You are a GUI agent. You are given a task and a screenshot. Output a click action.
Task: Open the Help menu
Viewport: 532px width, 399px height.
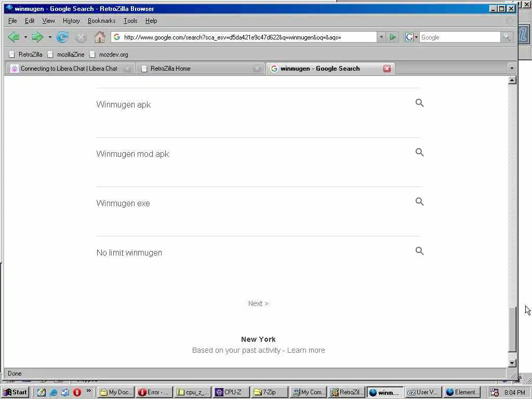151,21
